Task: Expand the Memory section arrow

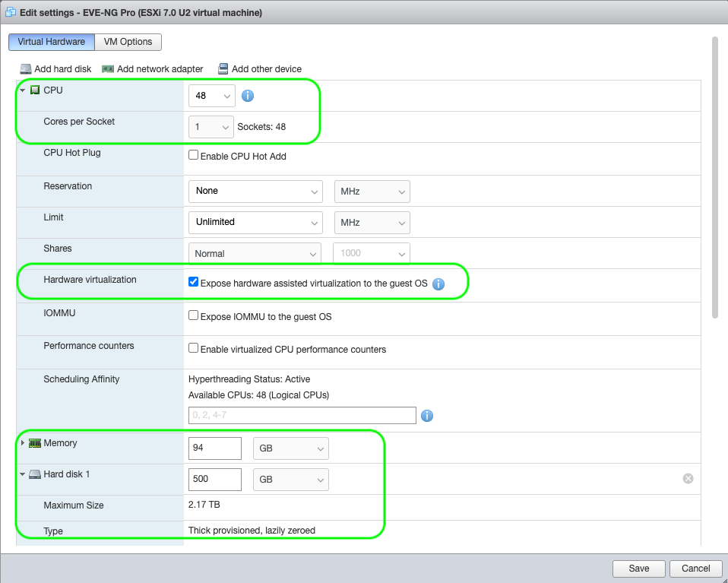Action: coord(22,442)
